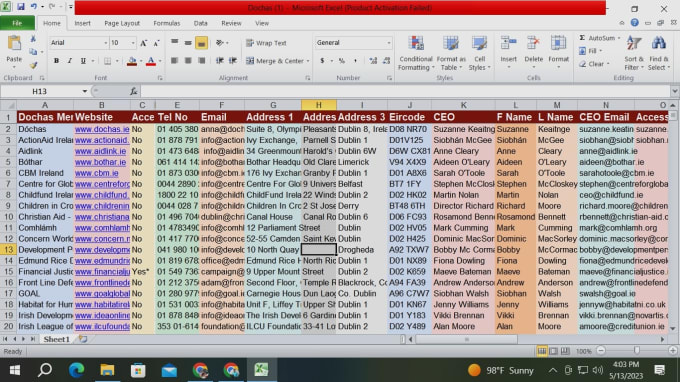Click the horizontal scrollbar thumb
The height and width of the screenshot is (382, 680).
(467, 340)
